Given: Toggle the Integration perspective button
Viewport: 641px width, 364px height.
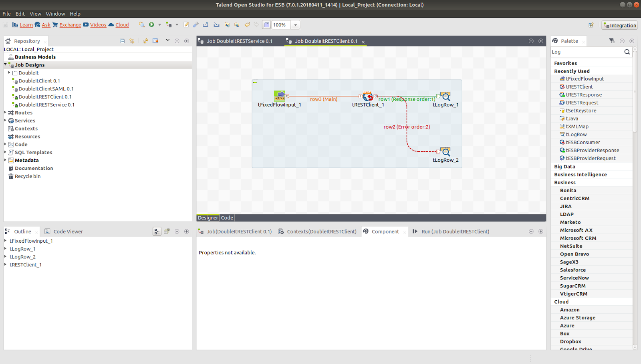Looking at the screenshot, I should click(x=619, y=25).
